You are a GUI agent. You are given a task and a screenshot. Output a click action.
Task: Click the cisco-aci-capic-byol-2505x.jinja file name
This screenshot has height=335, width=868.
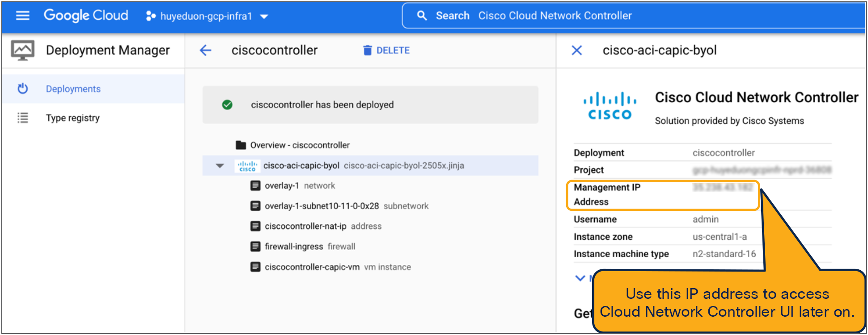pos(404,166)
